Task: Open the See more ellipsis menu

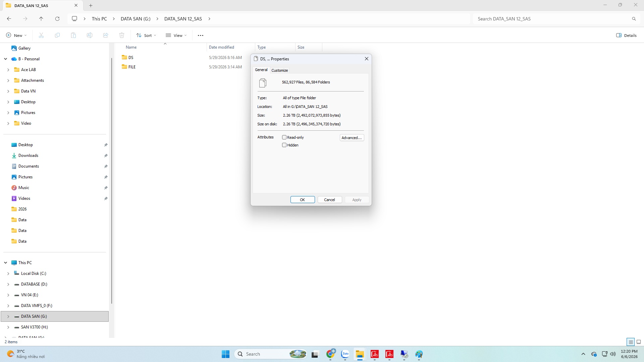Action: [201, 35]
